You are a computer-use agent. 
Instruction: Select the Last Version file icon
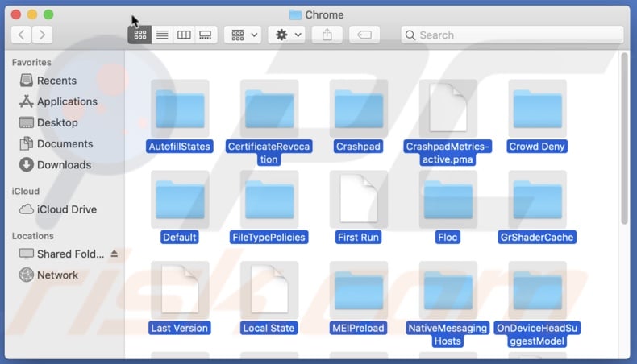[x=180, y=290]
